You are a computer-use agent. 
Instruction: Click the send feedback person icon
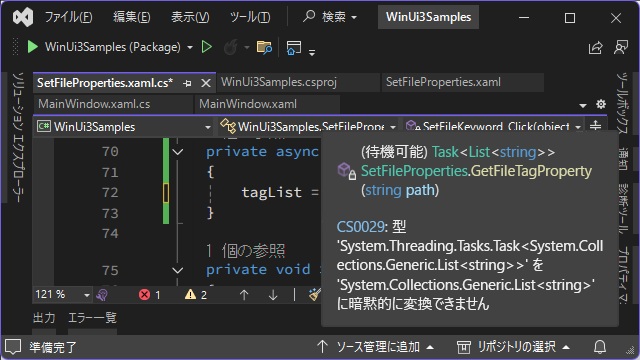(x=621, y=47)
